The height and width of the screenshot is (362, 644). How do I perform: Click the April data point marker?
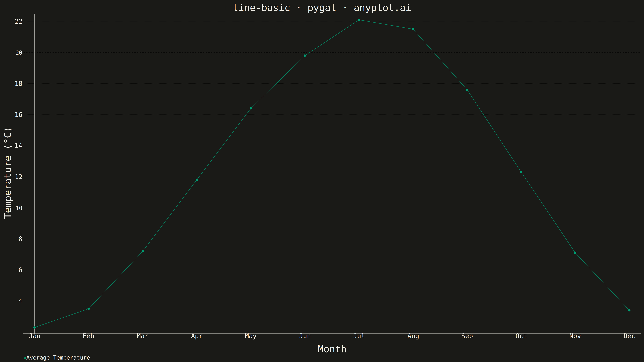pyautogui.click(x=197, y=180)
